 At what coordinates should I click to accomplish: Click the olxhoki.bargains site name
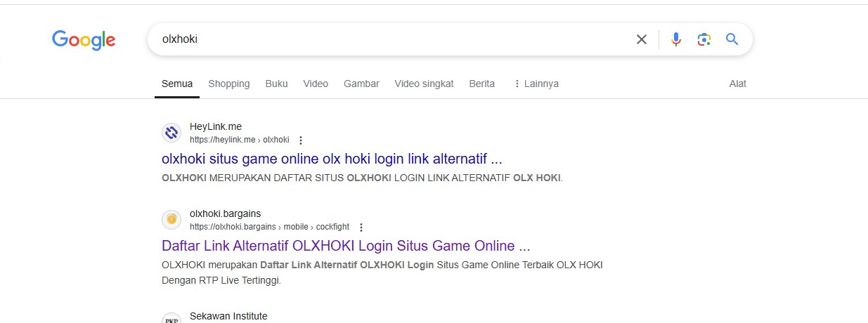point(225,214)
